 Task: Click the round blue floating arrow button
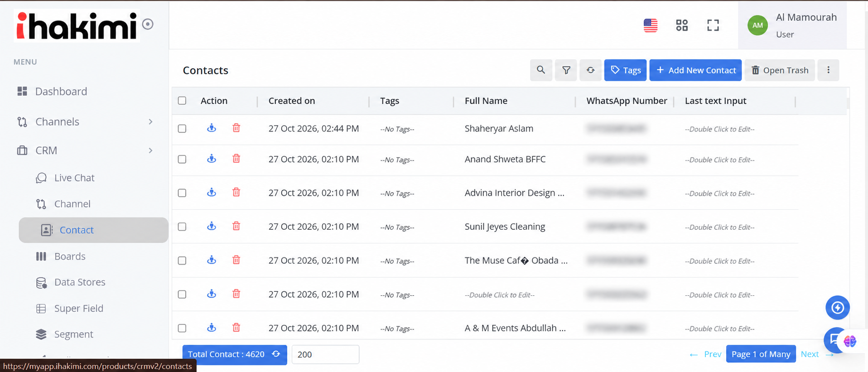[837, 308]
